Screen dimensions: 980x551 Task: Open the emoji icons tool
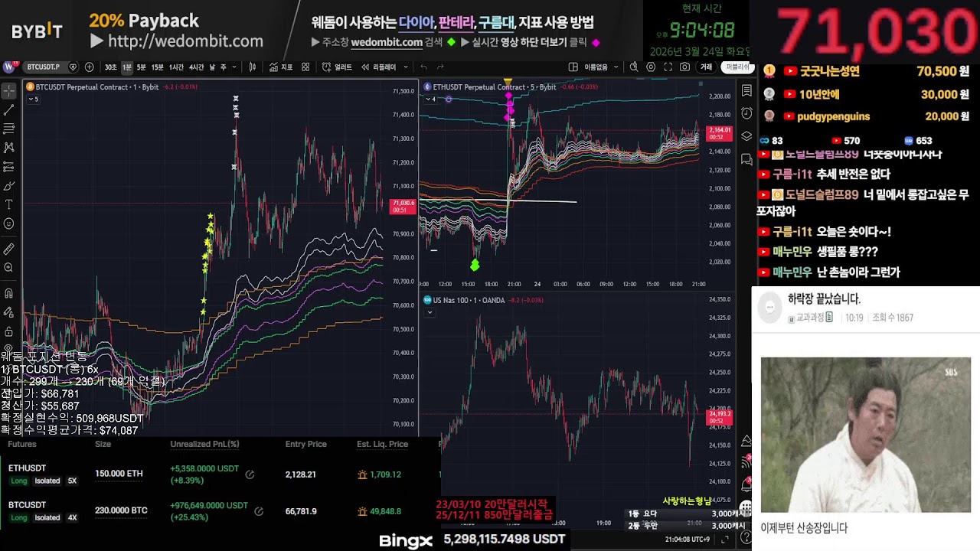9,223
